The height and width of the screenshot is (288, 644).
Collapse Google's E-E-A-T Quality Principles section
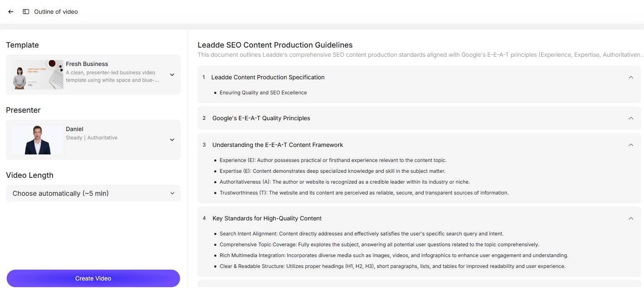coord(631,118)
